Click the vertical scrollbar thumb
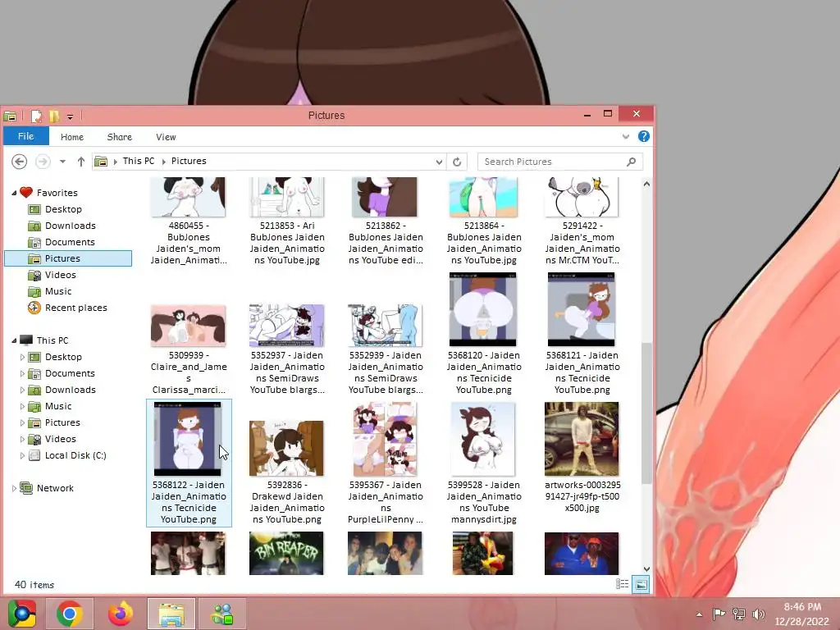 646,413
